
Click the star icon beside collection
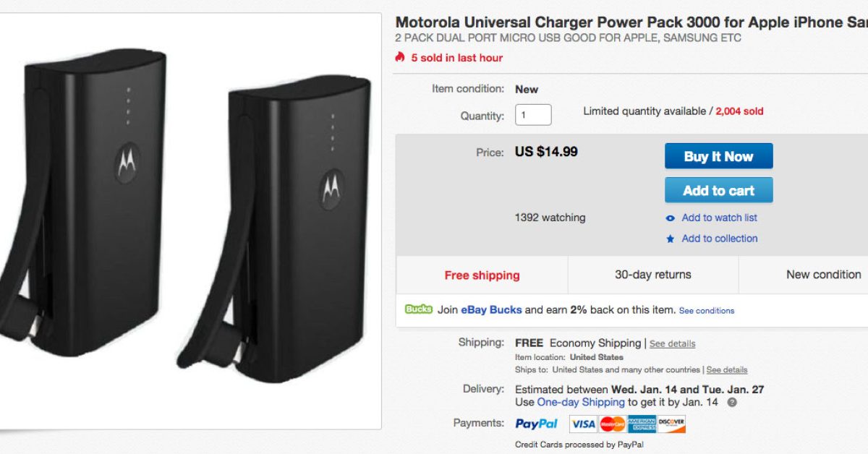pyautogui.click(x=671, y=239)
